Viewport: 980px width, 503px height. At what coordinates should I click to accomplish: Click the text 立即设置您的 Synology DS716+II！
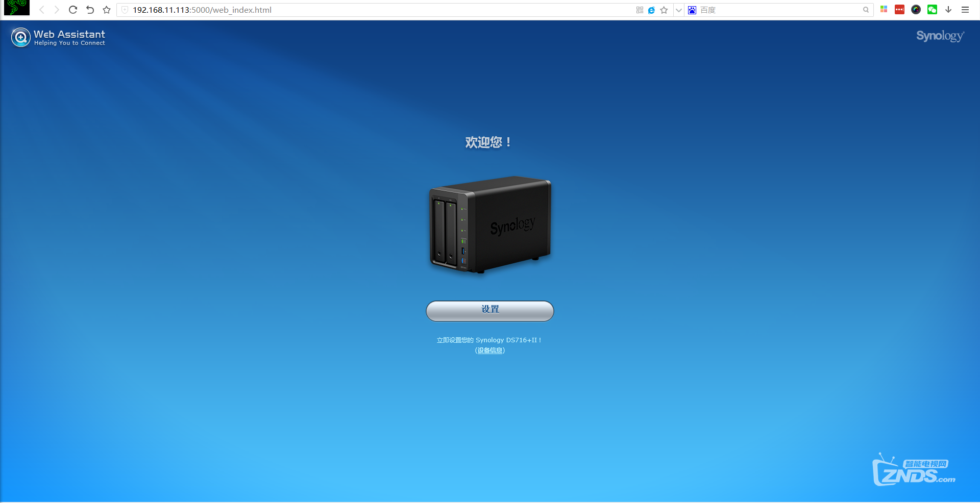tap(489, 340)
